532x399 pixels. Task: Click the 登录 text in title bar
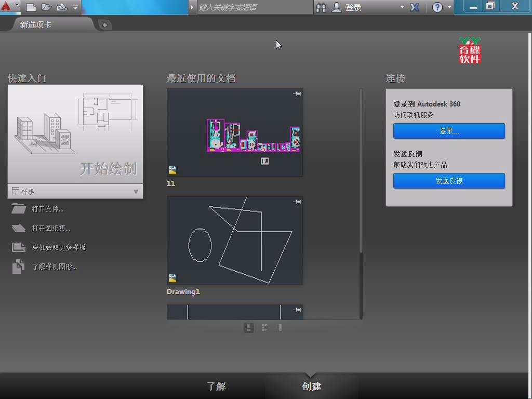[353, 7]
